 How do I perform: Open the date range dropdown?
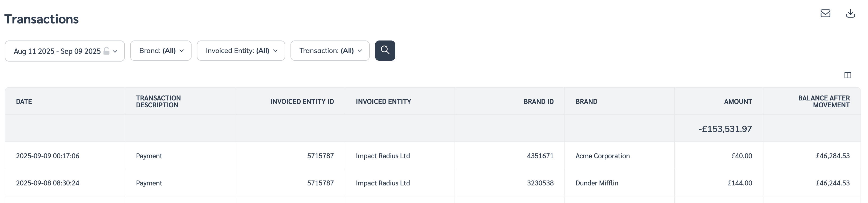[65, 51]
